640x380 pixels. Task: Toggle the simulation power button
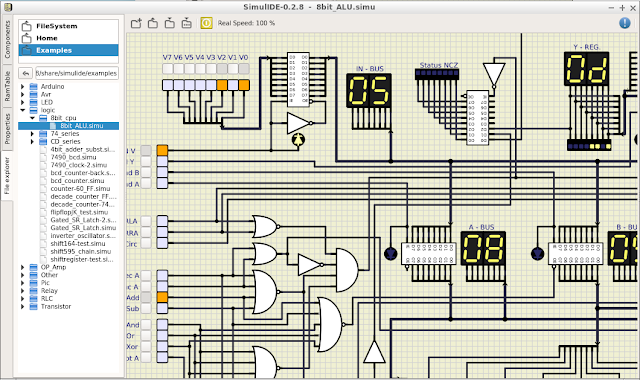pyautogui.click(x=206, y=23)
